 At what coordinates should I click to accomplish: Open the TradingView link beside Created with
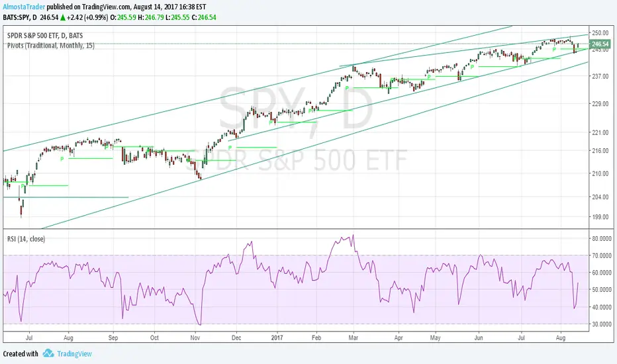click(74, 354)
